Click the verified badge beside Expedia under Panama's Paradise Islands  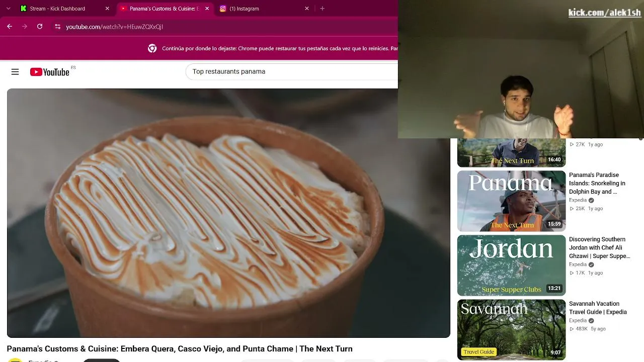(x=591, y=200)
